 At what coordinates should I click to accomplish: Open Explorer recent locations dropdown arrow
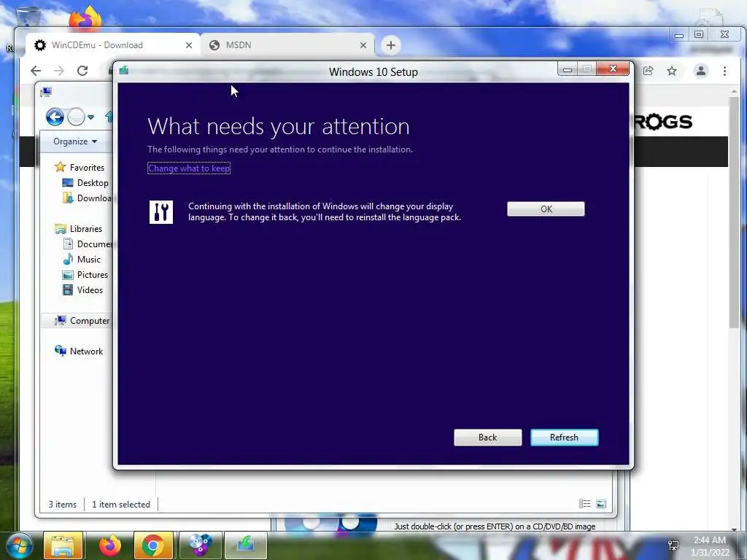coord(90,117)
